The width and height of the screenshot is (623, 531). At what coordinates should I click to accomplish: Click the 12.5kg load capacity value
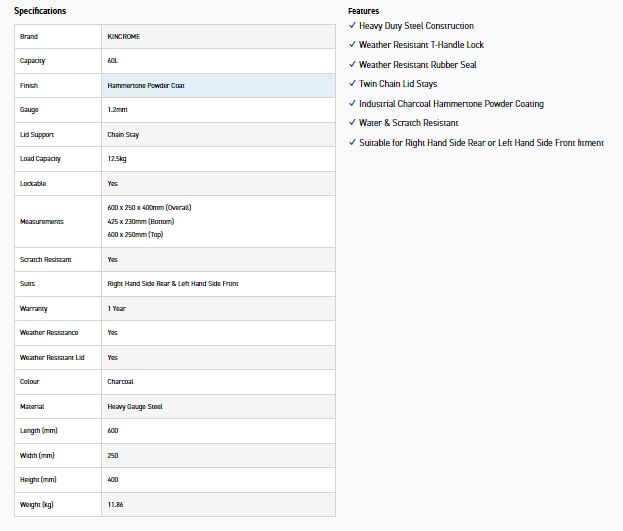tap(119, 159)
